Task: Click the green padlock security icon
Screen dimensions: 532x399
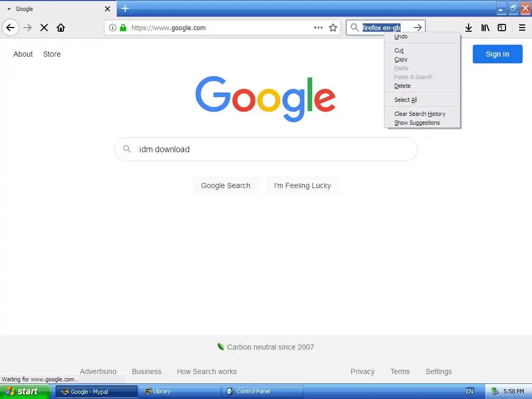Action: click(123, 28)
